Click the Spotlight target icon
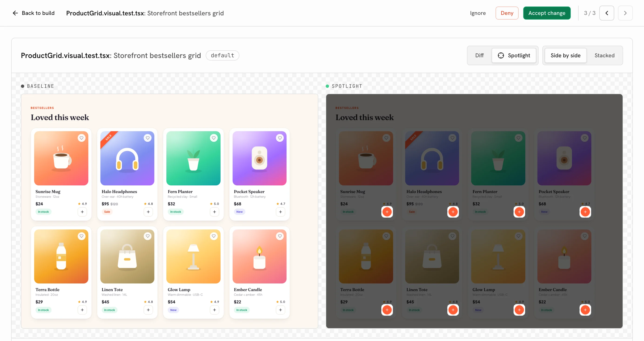Viewport: 644px width, 341px height. [501, 55]
